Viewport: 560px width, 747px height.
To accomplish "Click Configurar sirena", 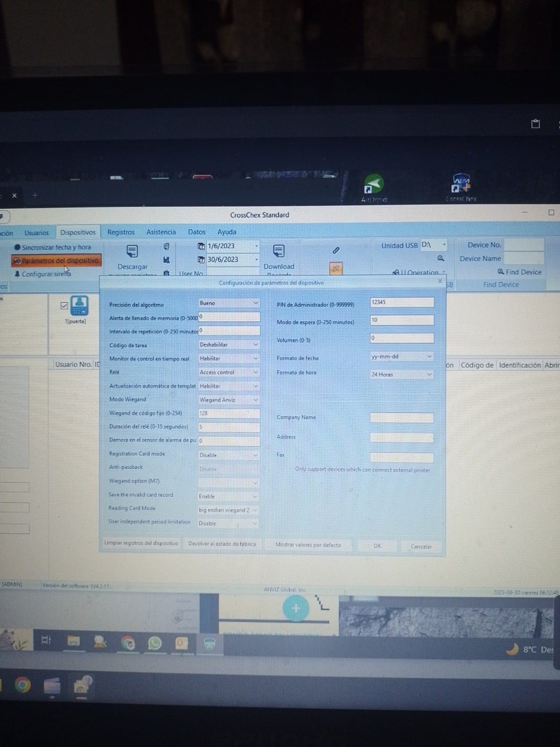I will point(42,274).
